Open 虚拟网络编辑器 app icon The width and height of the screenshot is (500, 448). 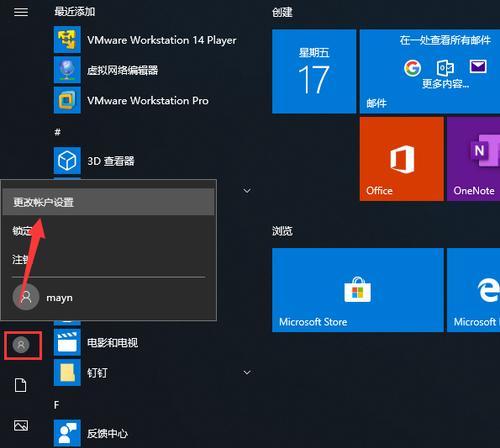(67, 70)
